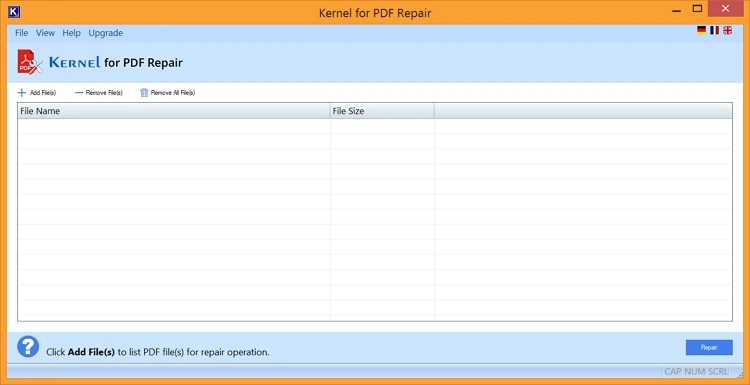Click the Kernel PDF Repair logo icon

click(x=30, y=62)
